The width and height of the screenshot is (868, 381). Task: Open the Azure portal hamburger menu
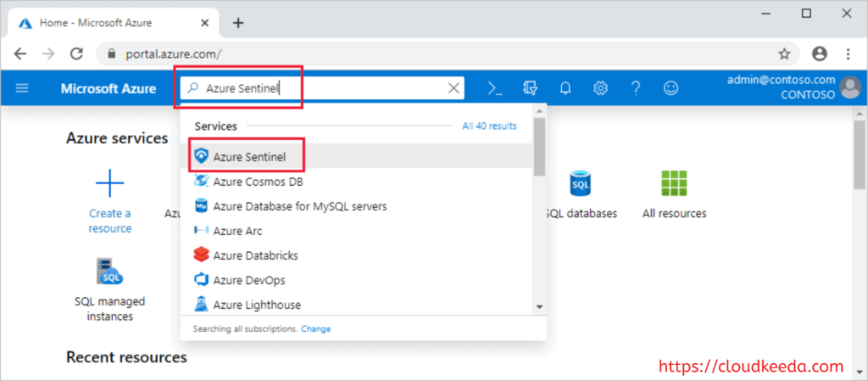click(x=21, y=88)
